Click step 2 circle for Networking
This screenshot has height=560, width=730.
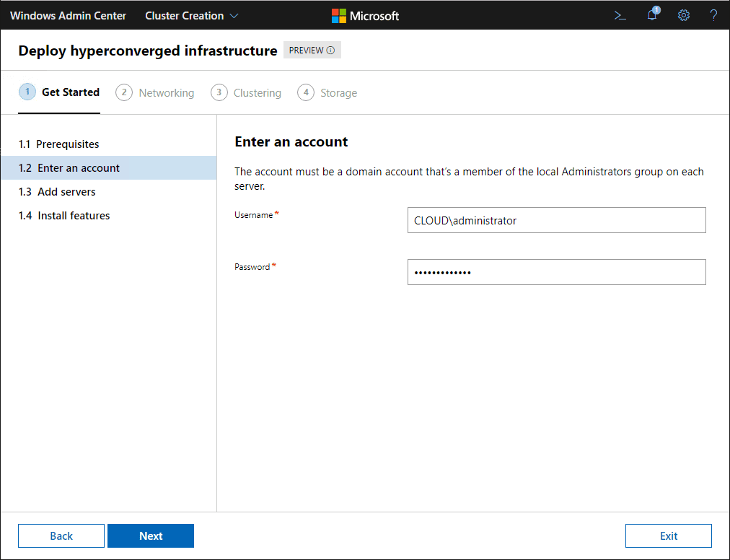pos(124,92)
